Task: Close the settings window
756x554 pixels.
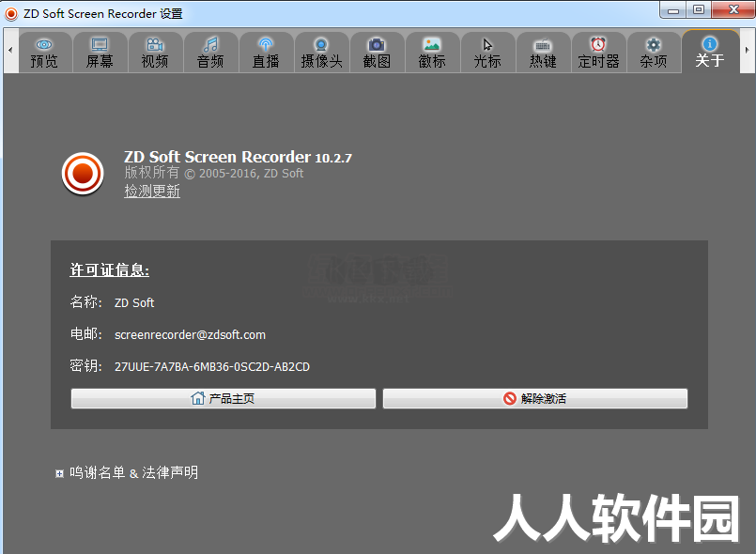Action: [x=733, y=10]
